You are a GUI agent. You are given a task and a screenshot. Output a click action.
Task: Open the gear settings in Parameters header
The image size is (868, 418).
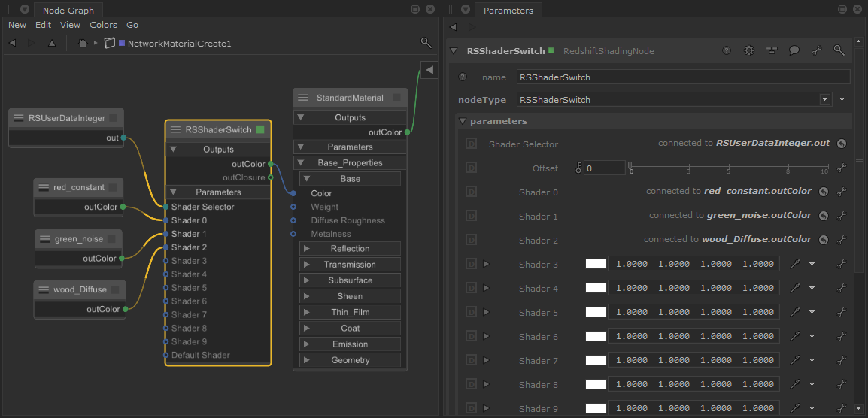tap(749, 50)
